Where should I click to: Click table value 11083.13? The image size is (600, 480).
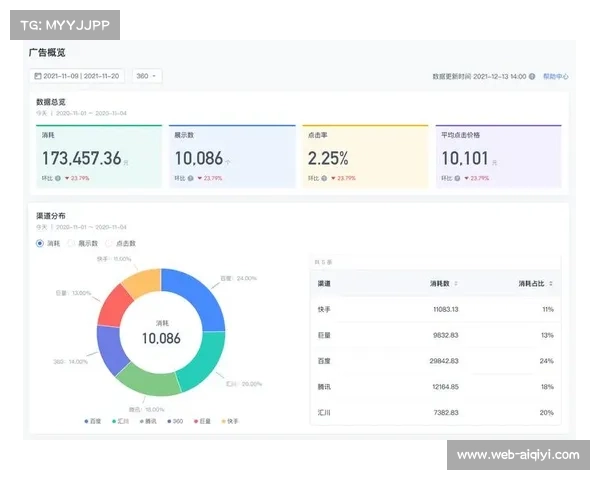pos(445,309)
